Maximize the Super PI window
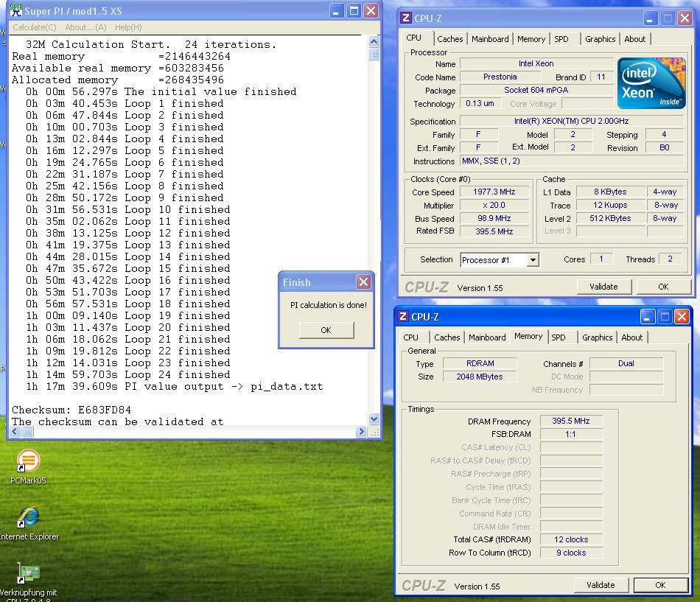This screenshot has width=700, height=602. 354,11
